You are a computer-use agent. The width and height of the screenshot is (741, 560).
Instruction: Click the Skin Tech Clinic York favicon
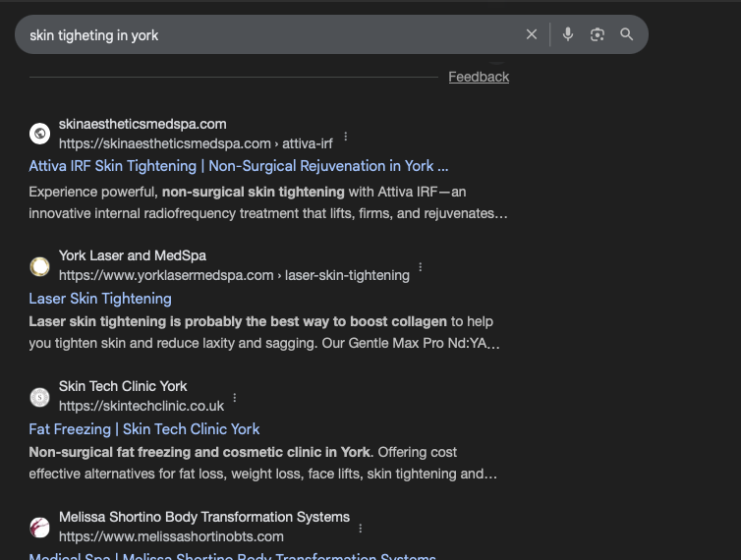[x=39, y=398]
